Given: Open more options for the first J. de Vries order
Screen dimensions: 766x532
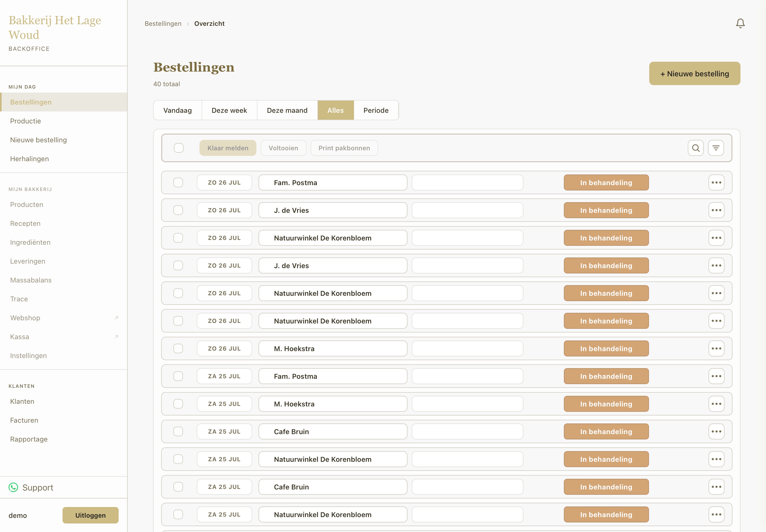Looking at the screenshot, I should point(716,210).
